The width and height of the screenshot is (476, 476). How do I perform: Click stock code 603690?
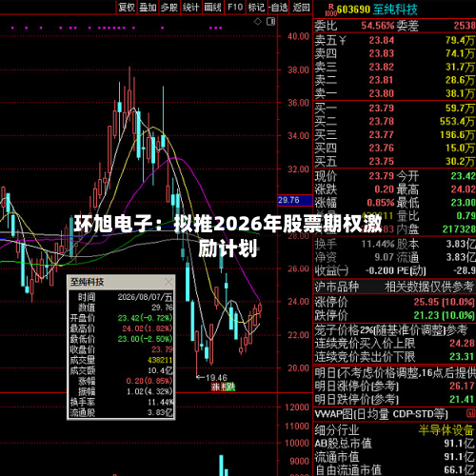point(353,10)
